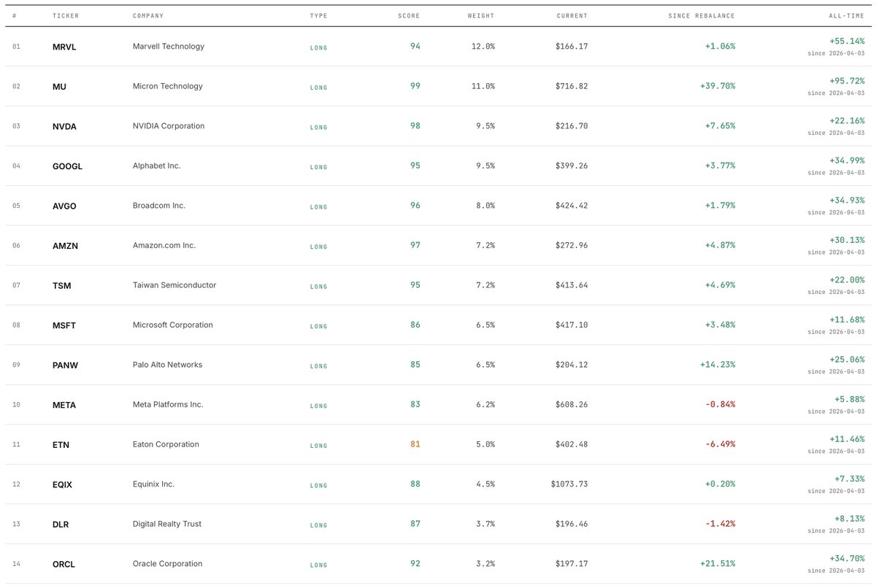Image resolution: width=876 pixels, height=588 pixels.
Task: Open Digital Realty Trust company name
Action: [x=167, y=523]
